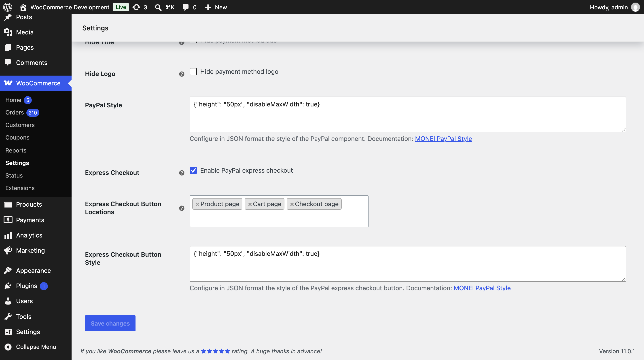Show help tooltip for Express Checkout
The height and width of the screenshot is (360, 644).
pyautogui.click(x=182, y=173)
